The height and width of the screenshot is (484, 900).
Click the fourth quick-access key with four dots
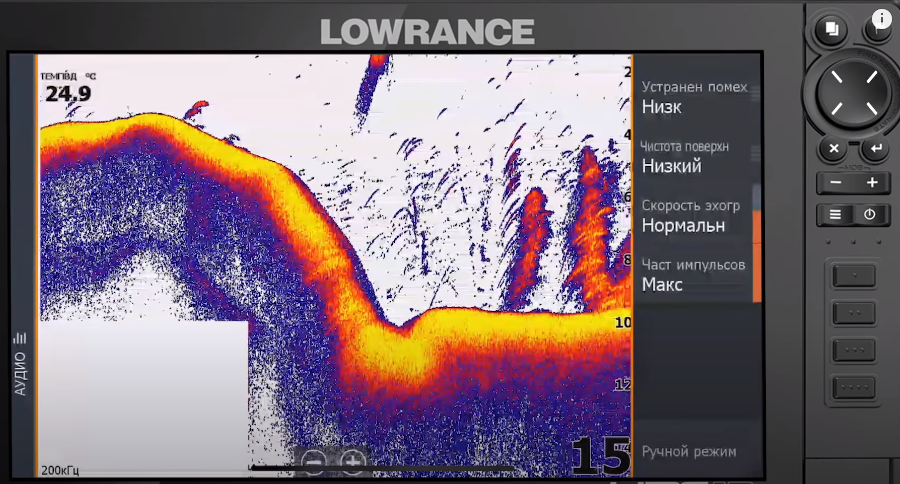(x=854, y=388)
